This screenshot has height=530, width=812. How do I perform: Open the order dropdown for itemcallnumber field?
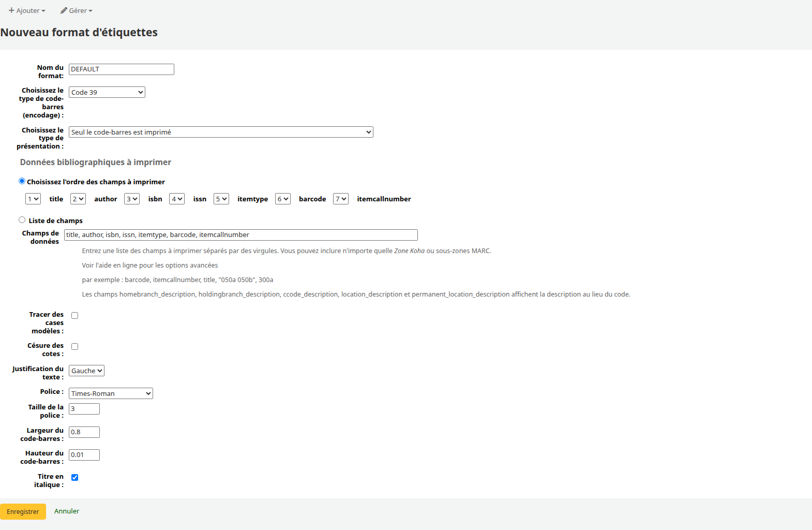pyautogui.click(x=341, y=199)
